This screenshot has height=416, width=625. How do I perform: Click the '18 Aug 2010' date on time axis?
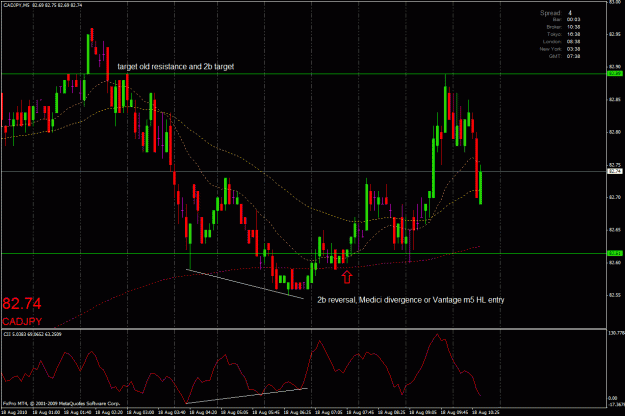click(x=14, y=412)
